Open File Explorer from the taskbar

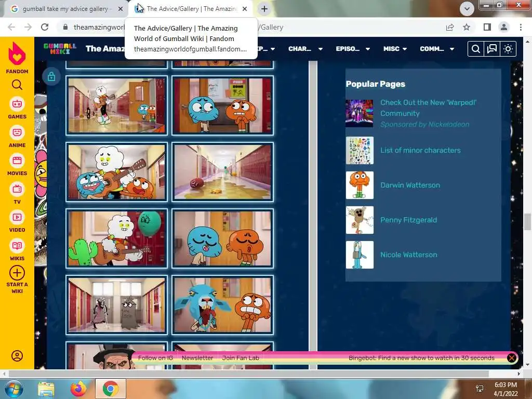coord(46,389)
